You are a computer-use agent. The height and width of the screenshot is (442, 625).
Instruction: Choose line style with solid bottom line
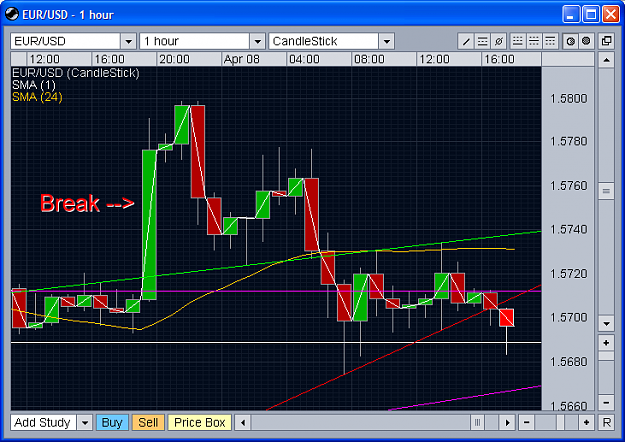(x=517, y=41)
